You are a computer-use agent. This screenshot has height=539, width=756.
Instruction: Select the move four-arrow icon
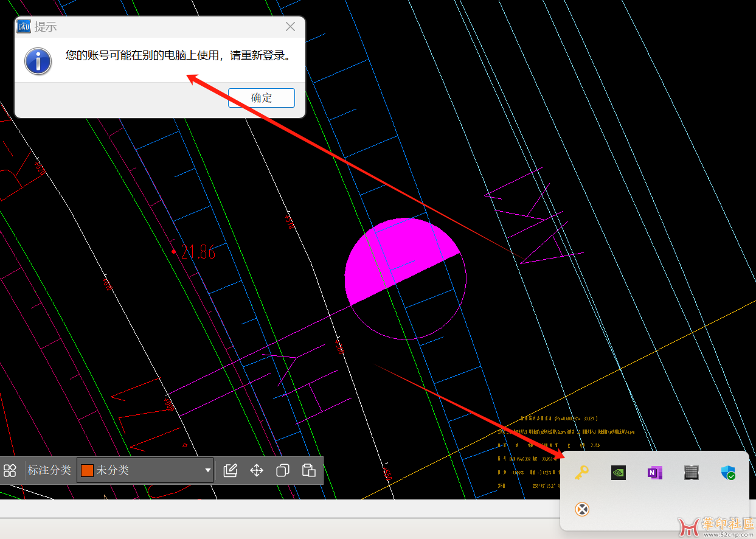tap(257, 470)
